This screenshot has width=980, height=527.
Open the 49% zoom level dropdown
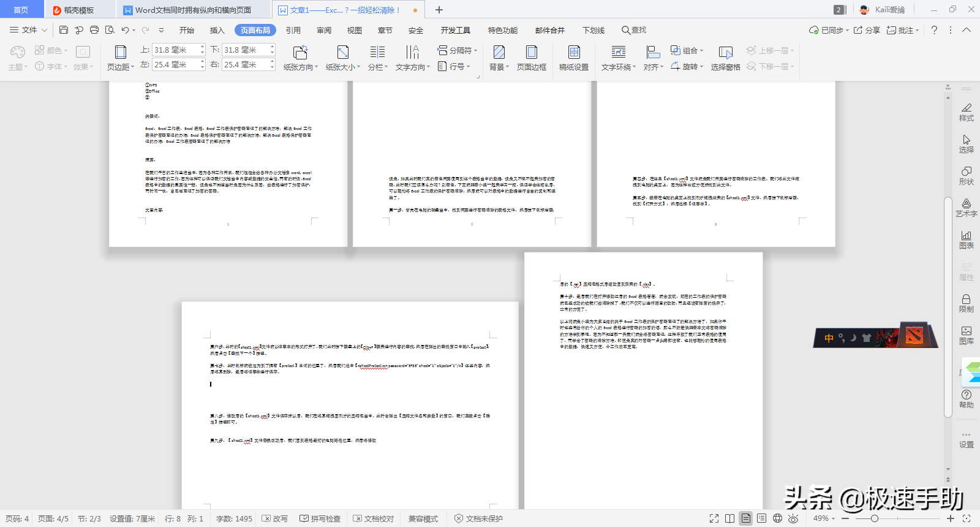point(824,518)
